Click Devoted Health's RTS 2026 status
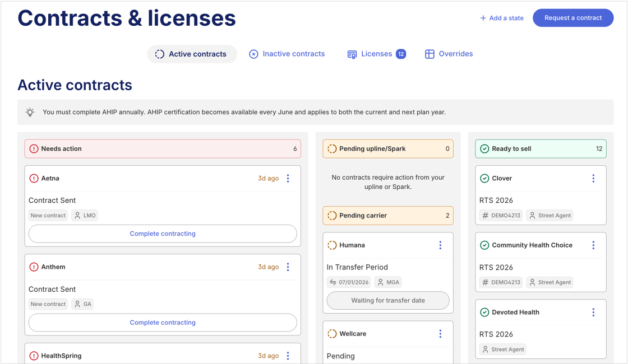628x364 pixels. (x=496, y=334)
